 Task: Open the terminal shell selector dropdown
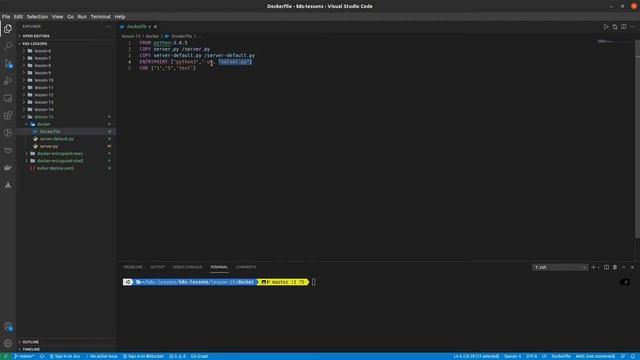pyautogui.click(x=560, y=267)
